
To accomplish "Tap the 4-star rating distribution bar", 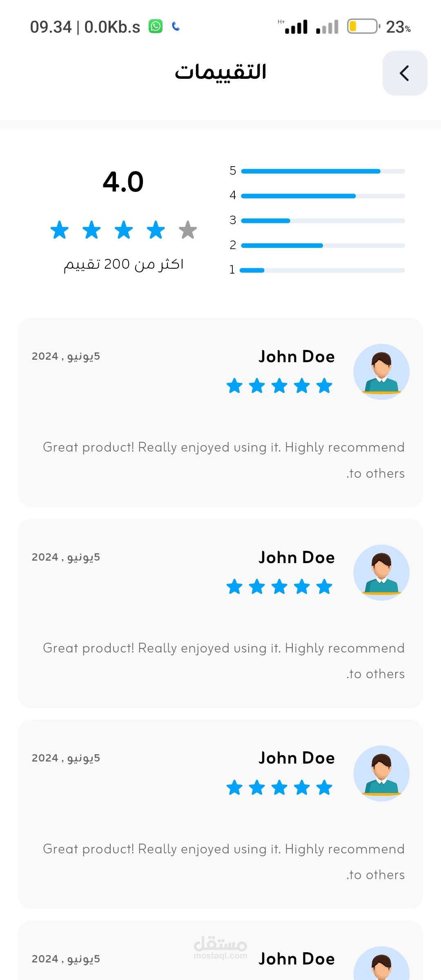I will (323, 196).
